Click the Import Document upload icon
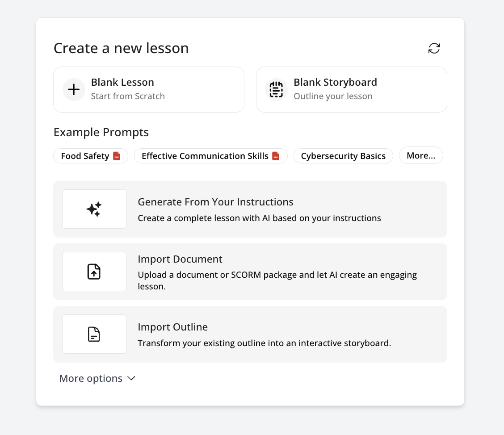The height and width of the screenshot is (435, 504). click(94, 272)
